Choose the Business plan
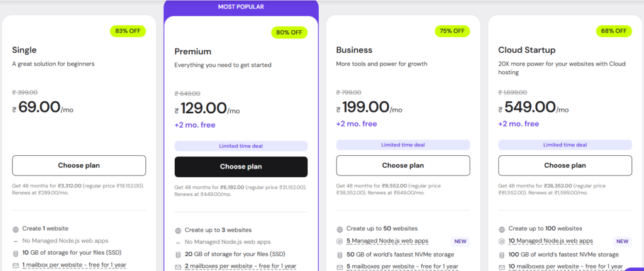 point(402,165)
